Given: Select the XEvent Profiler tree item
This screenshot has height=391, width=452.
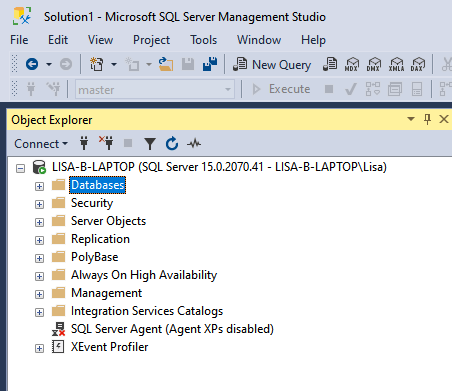Looking at the screenshot, I should 109,347.
